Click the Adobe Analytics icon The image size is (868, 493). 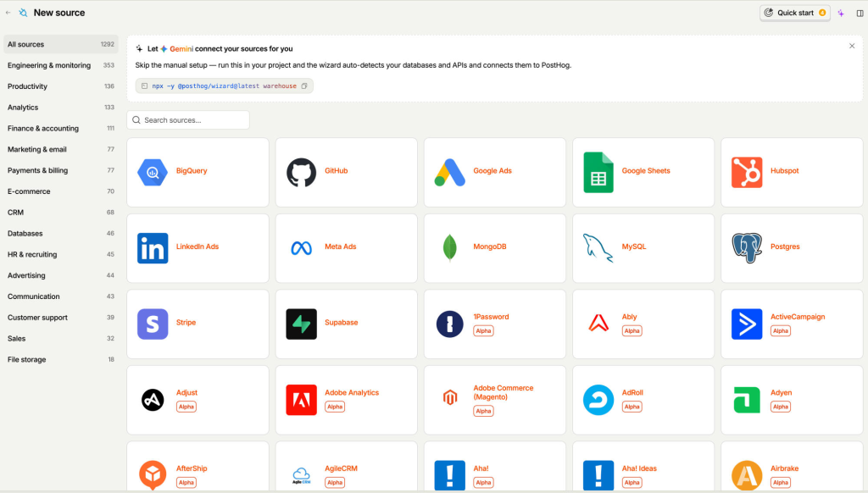[x=301, y=400]
